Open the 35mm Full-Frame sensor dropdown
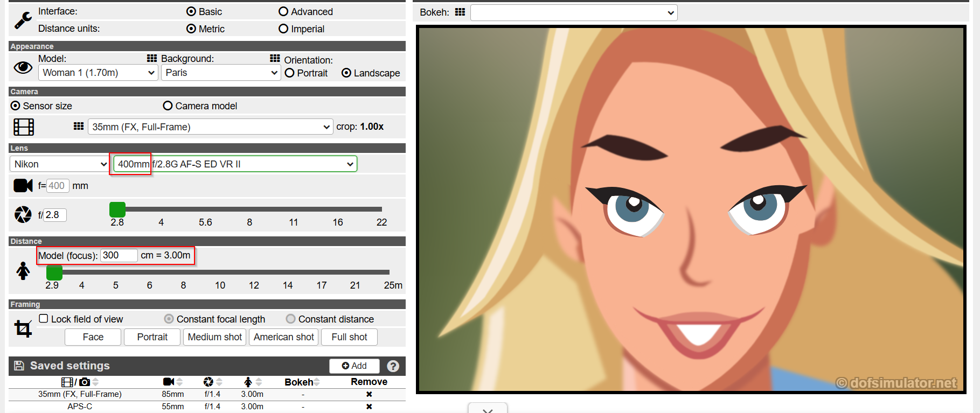This screenshot has width=980, height=413. [x=210, y=127]
